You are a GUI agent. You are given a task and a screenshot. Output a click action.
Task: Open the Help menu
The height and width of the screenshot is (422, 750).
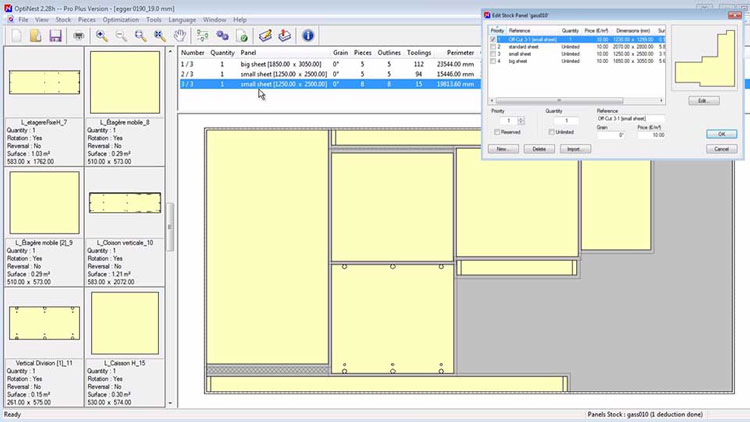240,20
